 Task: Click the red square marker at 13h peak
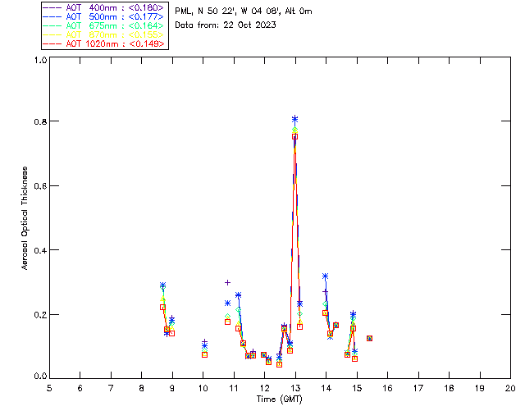294,137
